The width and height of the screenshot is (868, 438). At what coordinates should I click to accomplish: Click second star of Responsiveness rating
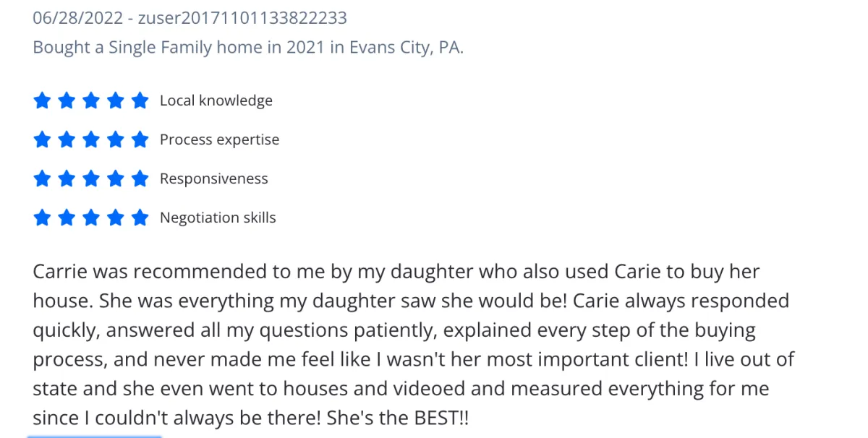(67, 179)
